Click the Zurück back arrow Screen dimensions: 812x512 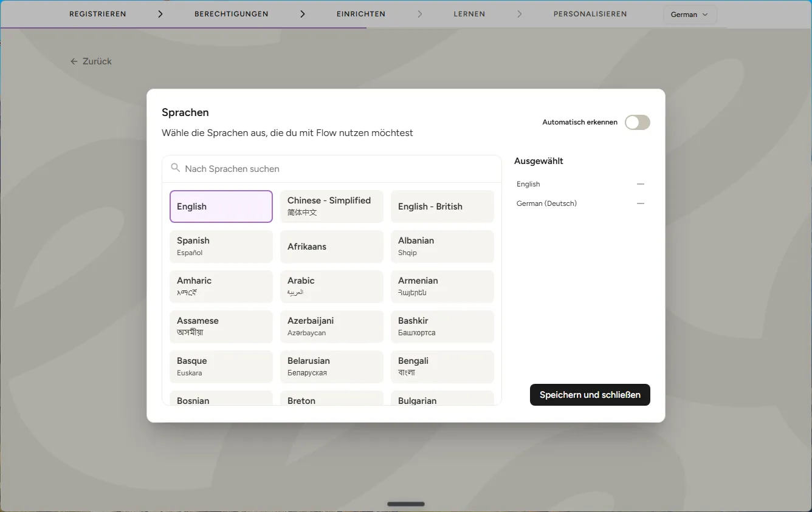click(x=74, y=61)
